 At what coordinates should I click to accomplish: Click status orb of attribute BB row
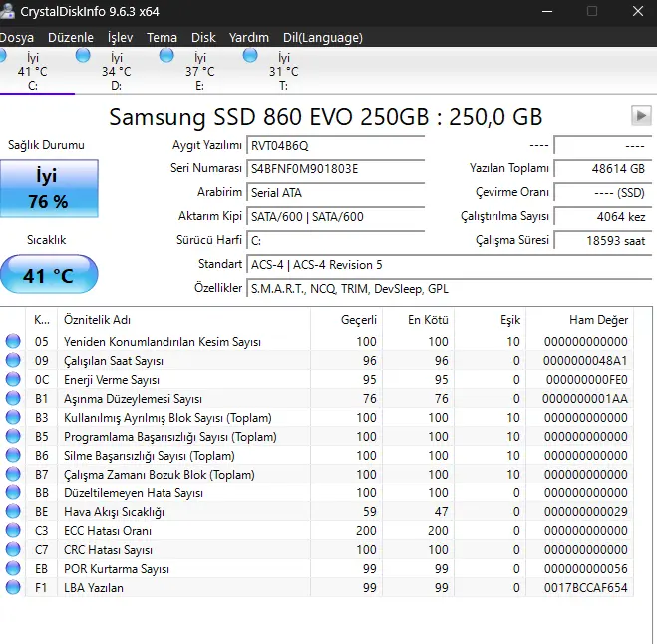[13, 492]
